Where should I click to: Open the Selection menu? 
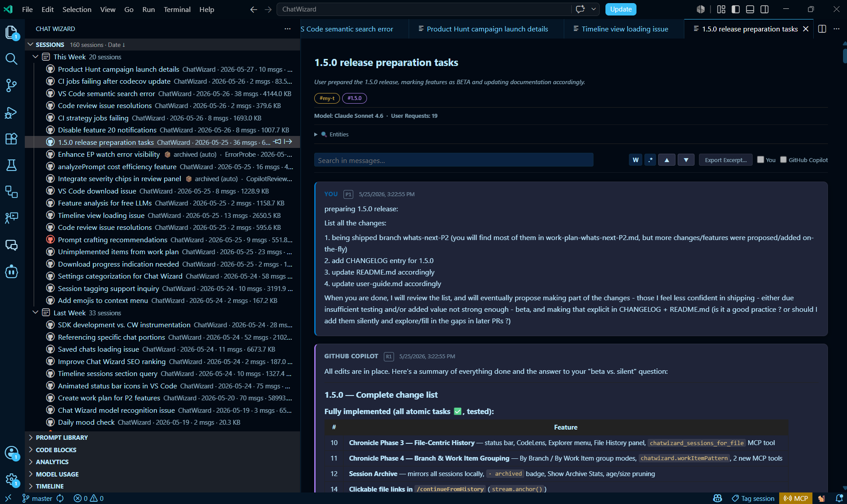pos(77,9)
